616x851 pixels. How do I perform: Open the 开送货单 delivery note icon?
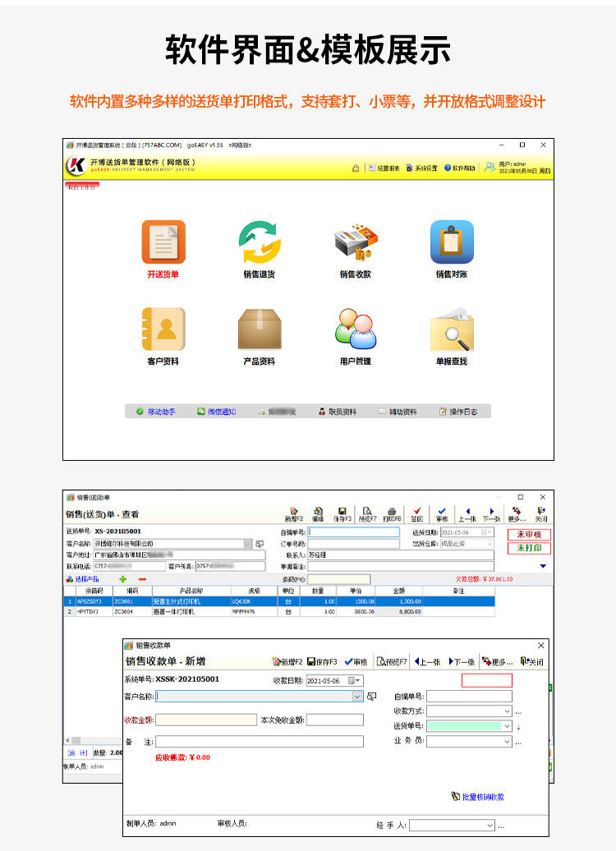click(x=163, y=242)
